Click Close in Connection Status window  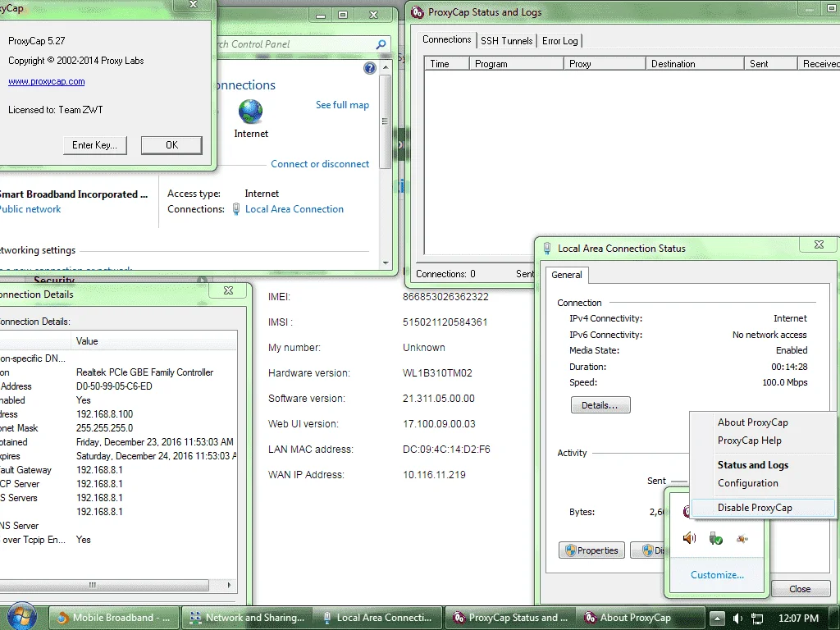(799, 589)
